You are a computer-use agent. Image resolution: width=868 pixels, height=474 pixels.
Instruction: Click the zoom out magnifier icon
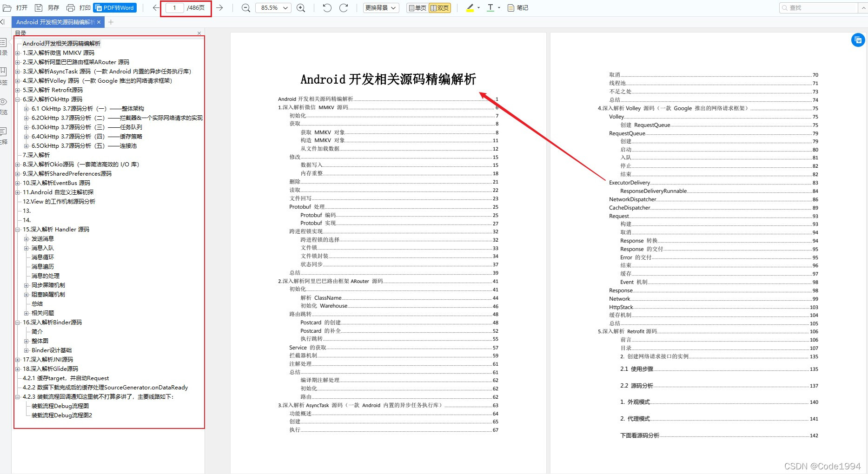pyautogui.click(x=246, y=8)
